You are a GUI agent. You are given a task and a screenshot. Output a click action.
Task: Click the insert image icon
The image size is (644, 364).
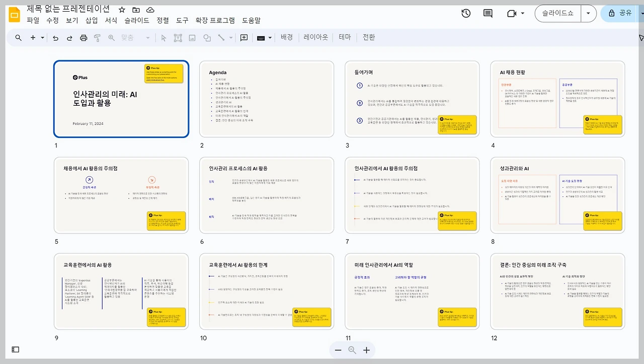click(x=192, y=38)
